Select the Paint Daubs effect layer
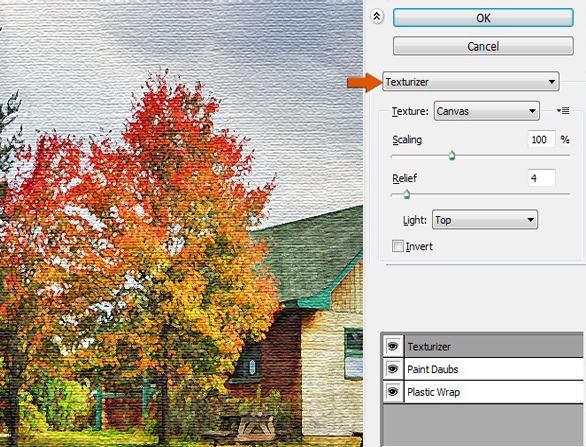 [493, 369]
